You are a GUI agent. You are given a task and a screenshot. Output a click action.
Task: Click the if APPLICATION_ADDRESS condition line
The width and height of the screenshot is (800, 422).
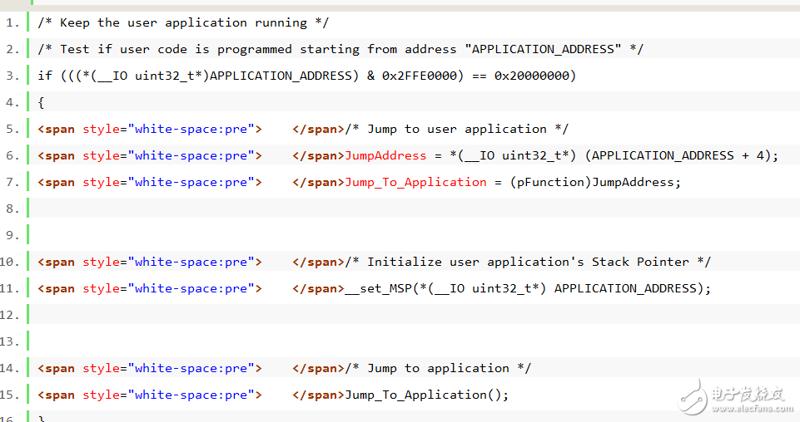(307, 76)
